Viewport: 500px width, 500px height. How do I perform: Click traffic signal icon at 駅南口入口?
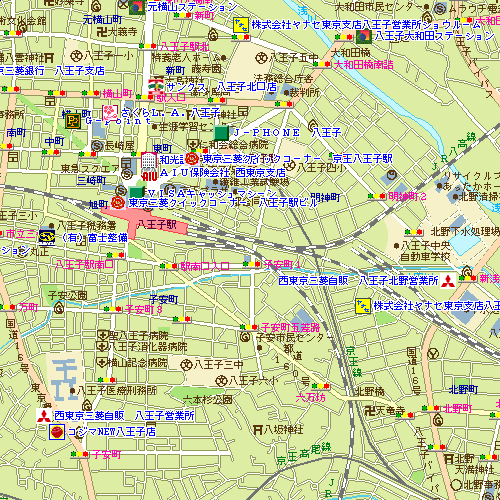tap(168, 266)
